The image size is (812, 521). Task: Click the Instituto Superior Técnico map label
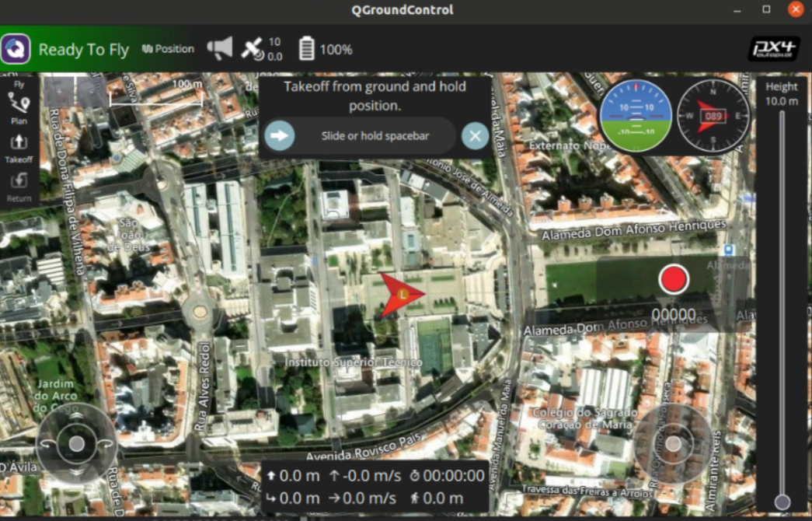354,362
